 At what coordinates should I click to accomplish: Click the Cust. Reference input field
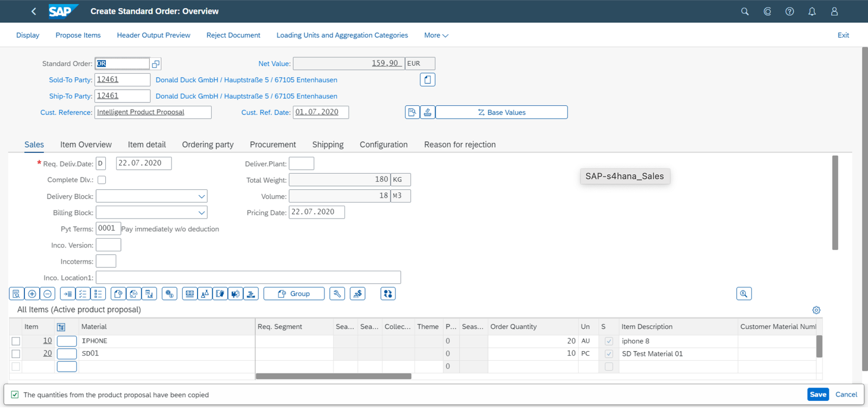[x=153, y=112]
